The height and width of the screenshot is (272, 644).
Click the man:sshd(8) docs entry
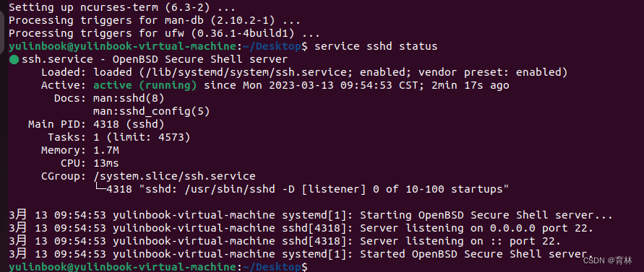coord(129,98)
